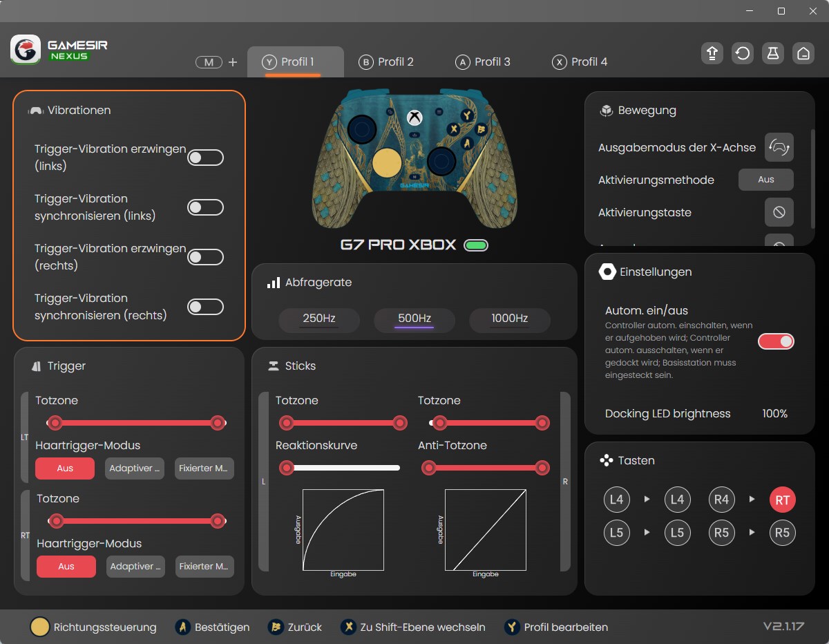Screen dimensions: 829x644
Task: Click the RT Totzone slider right handle
Action: tap(218, 521)
